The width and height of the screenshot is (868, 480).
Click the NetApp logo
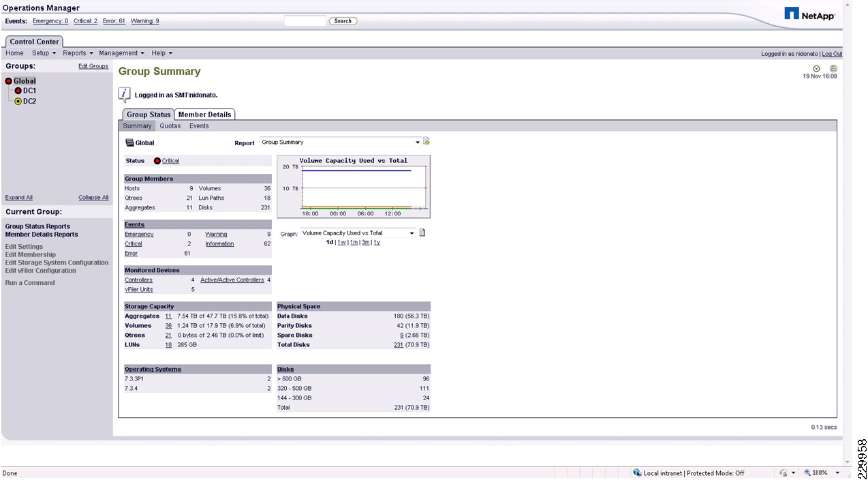click(x=809, y=14)
